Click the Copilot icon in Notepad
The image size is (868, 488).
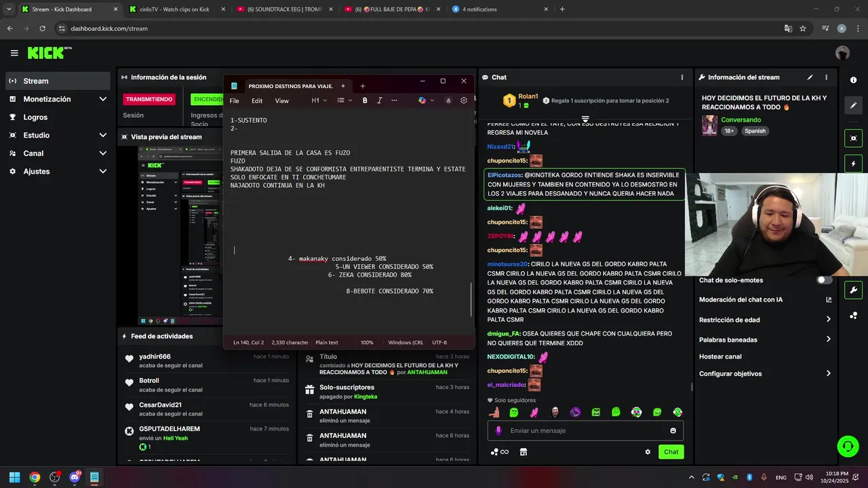(422, 100)
